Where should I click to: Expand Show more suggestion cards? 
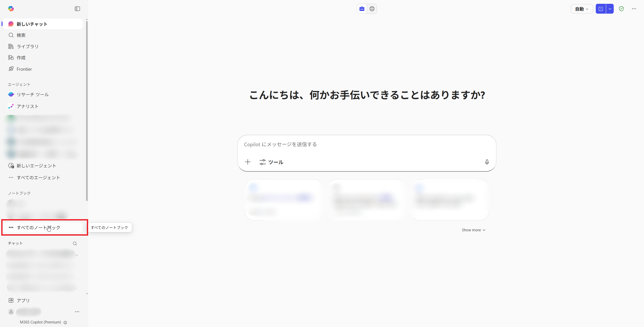point(473,230)
